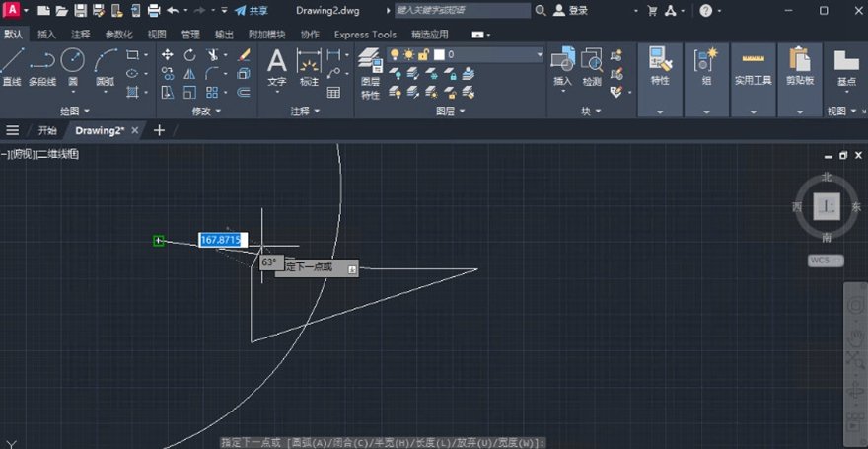Open the 圆弧 arc options dropdown arrow

point(106,92)
